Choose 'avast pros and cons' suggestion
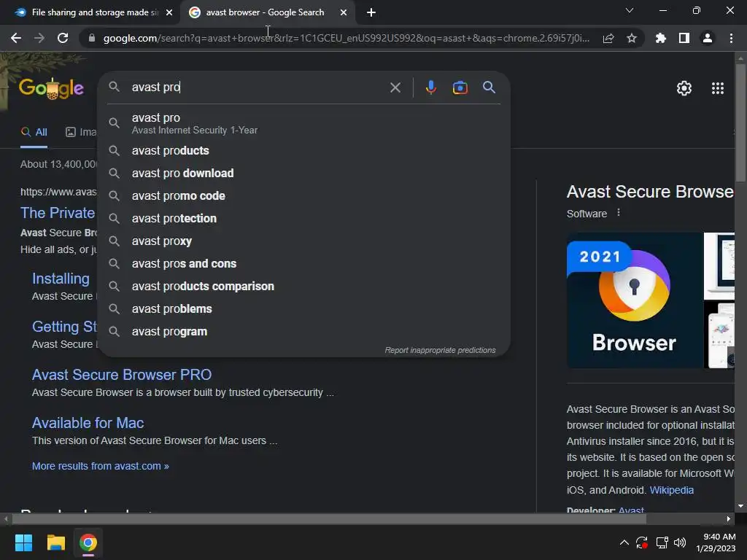 coord(303,264)
